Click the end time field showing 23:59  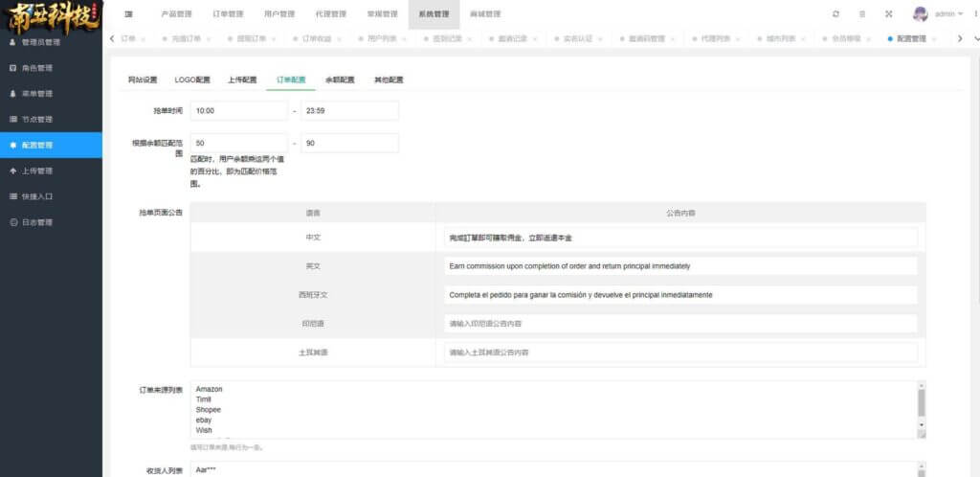pos(349,111)
